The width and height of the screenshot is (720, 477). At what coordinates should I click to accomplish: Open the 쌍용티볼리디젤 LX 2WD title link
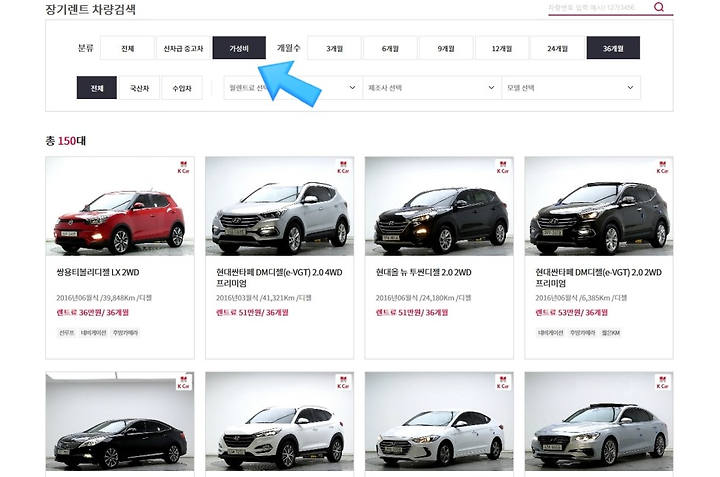(98, 272)
